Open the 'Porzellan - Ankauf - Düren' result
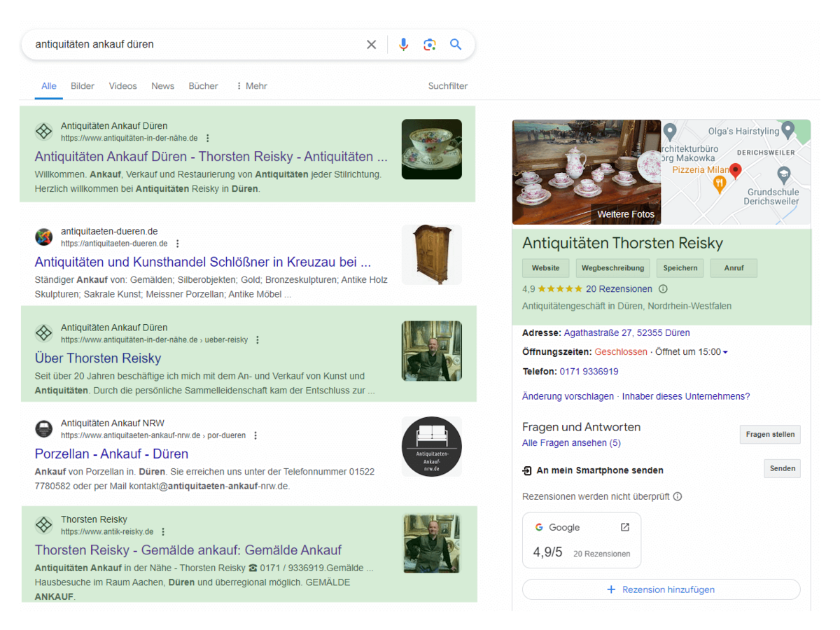Screen dimensions: 840x630 point(111,454)
